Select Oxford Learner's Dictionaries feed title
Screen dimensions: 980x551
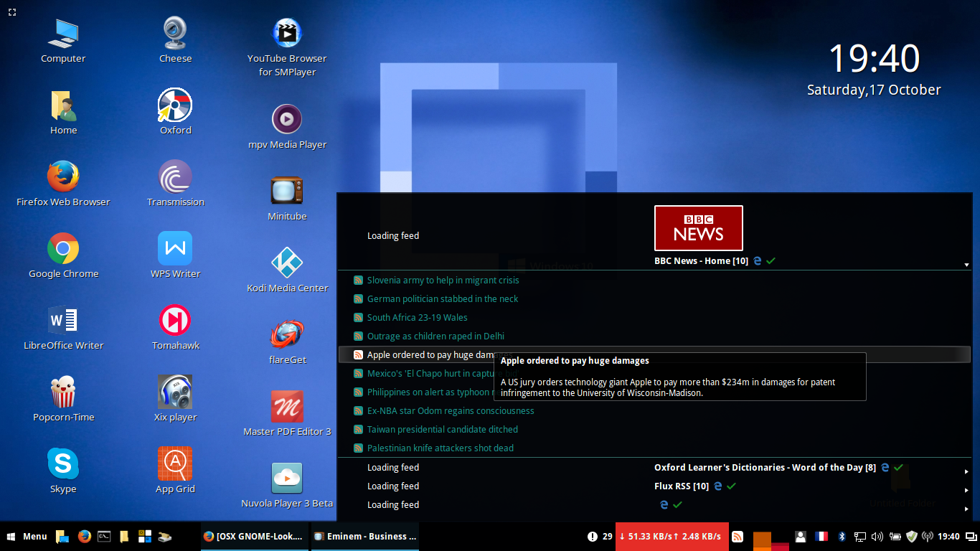[x=765, y=467]
